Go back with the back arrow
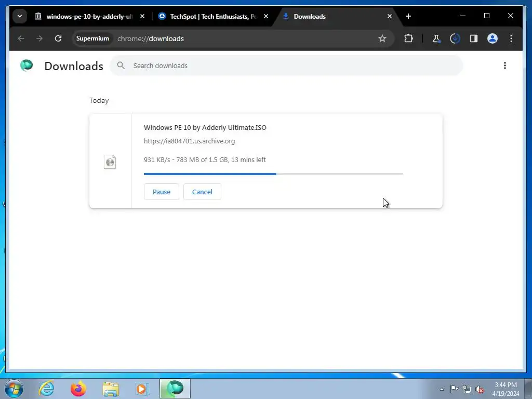This screenshot has height=399, width=532. point(21,38)
